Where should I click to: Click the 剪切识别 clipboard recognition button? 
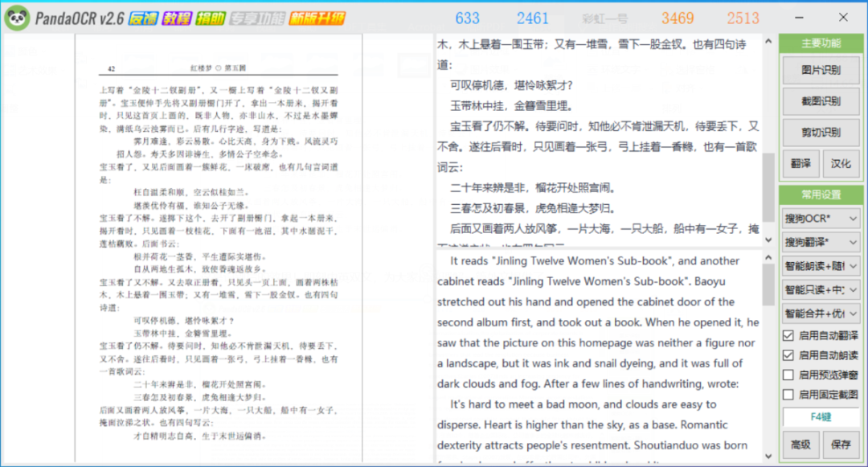point(821,133)
